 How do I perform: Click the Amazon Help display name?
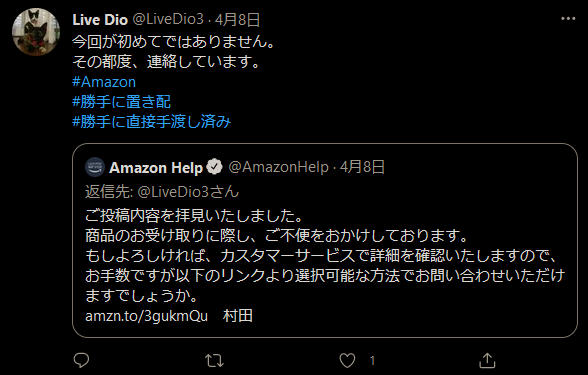tap(156, 167)
